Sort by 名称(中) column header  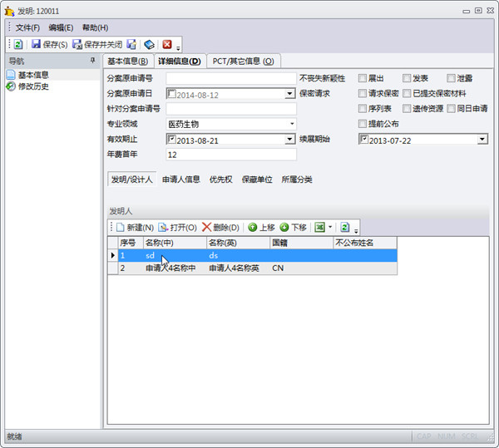[x=175, y=243]
